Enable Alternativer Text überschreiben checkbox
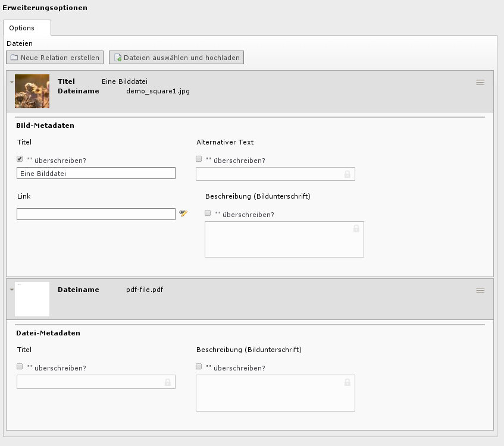The image size is (504, 446). coord(199,159)
